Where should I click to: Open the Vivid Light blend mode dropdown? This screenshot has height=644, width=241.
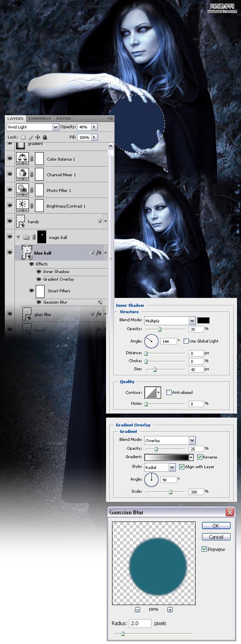click(x=55, y=127)
